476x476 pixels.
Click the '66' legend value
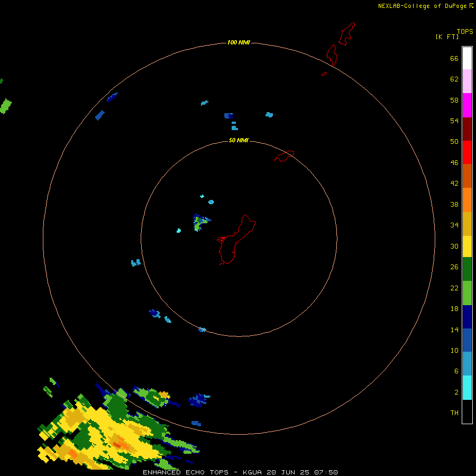454,58
